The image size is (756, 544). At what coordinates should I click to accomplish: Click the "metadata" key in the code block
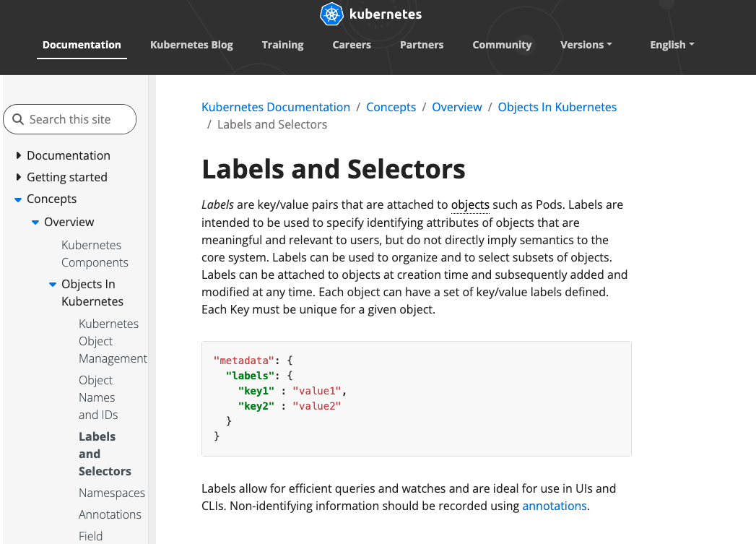[243, 360]
